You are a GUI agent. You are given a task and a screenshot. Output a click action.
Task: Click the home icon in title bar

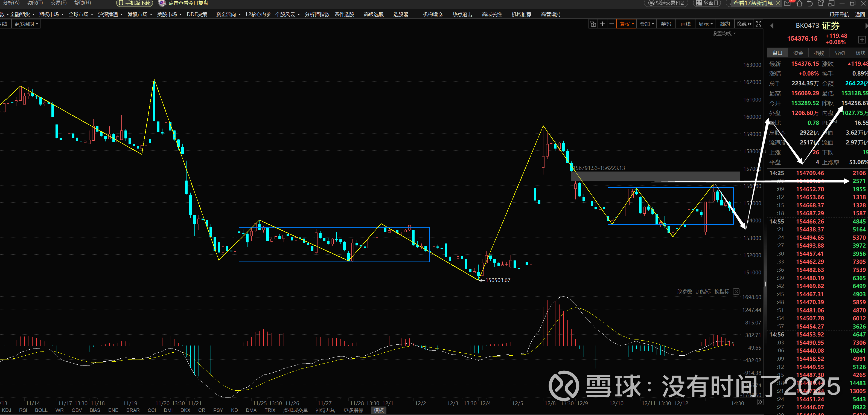799,3
